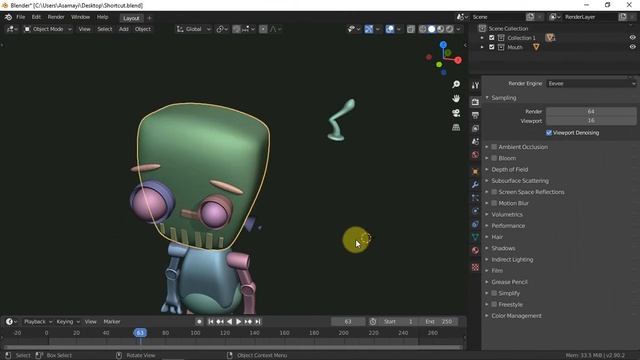Open the Tool properties tab icon
The height and width of the screenshot is (360, 640).
tap(475, 85)
